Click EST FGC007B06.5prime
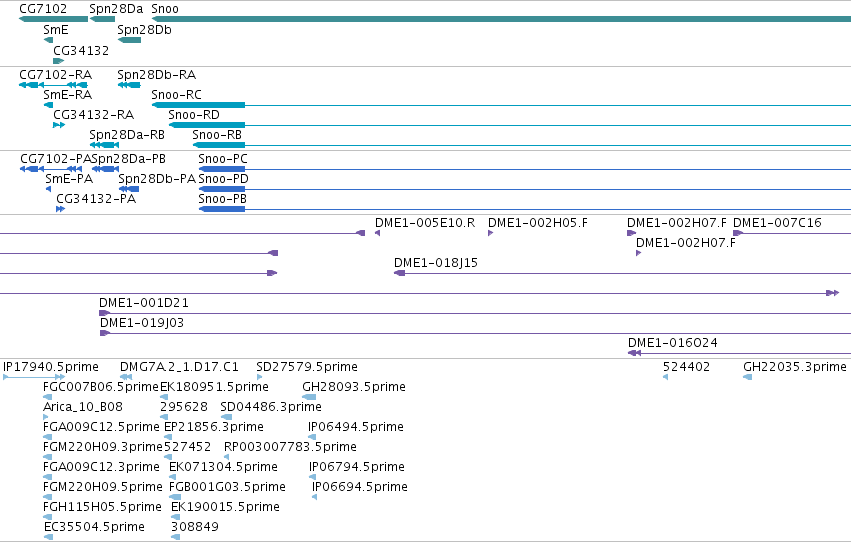The image size is (851, 542). (x=48, y=397)
